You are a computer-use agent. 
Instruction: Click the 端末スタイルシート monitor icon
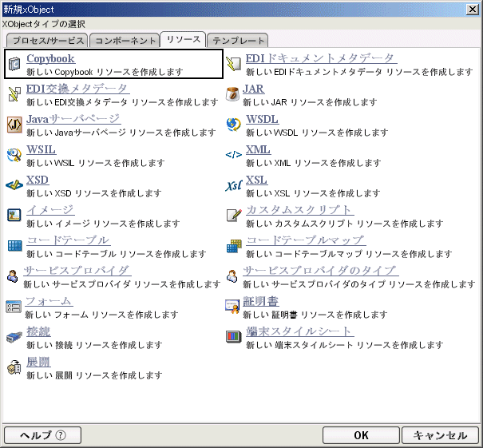(x=233, y=336)
